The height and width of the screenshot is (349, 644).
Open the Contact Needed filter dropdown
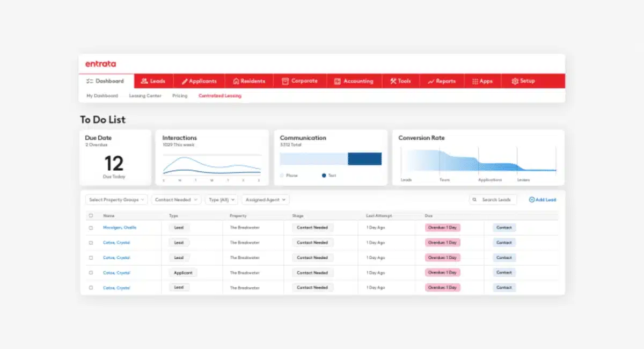click(x=176, y=200)
